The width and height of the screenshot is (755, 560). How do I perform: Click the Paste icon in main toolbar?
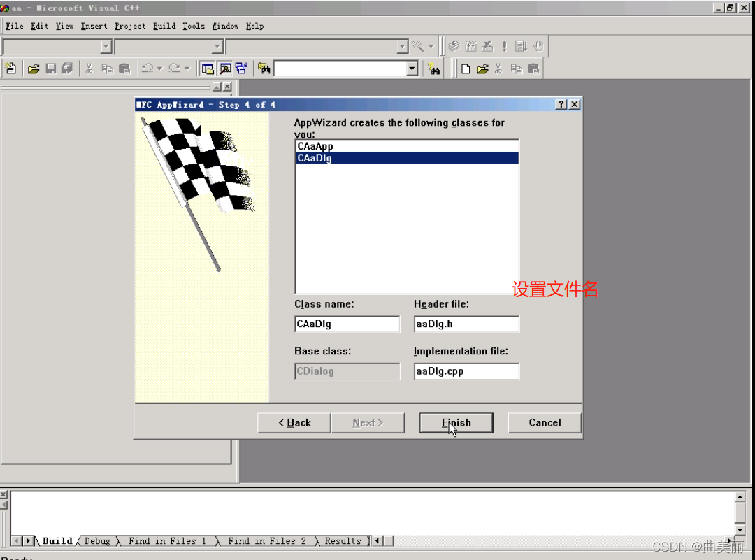click(x=124, y=69)
